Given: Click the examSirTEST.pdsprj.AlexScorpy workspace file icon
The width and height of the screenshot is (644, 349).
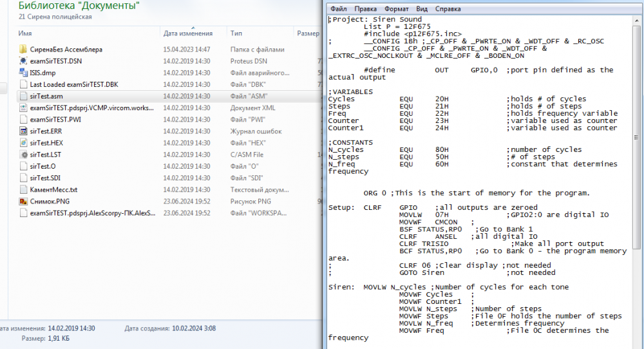Looking at the screenshot, I should point(23,213).
